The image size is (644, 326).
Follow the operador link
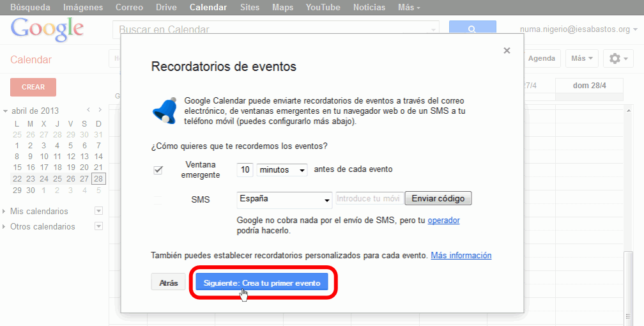coord(443,221)
